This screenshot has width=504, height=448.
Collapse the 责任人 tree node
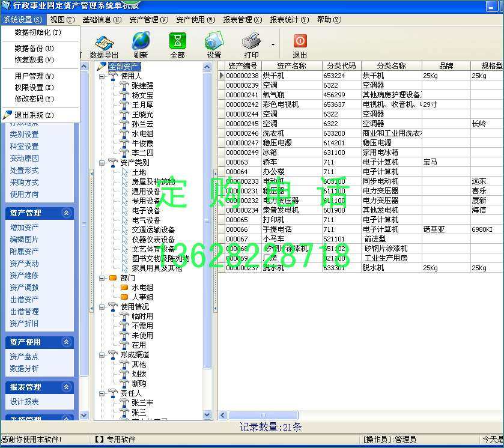102,394
